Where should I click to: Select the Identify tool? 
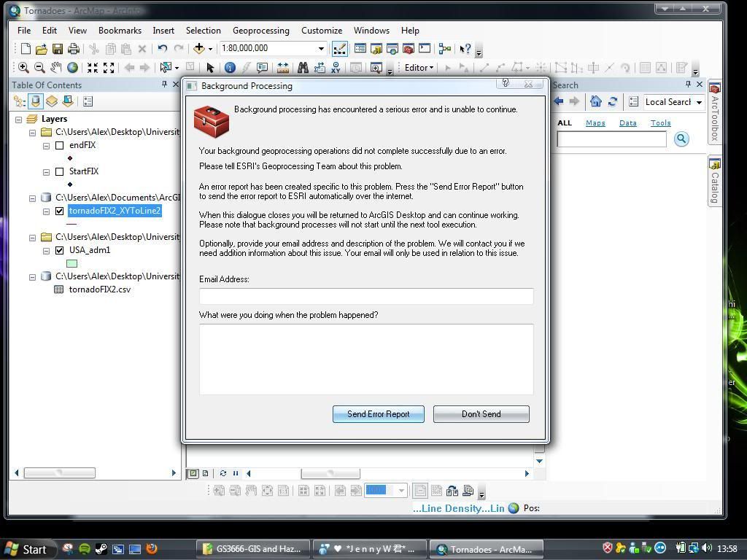click(230, 68)
